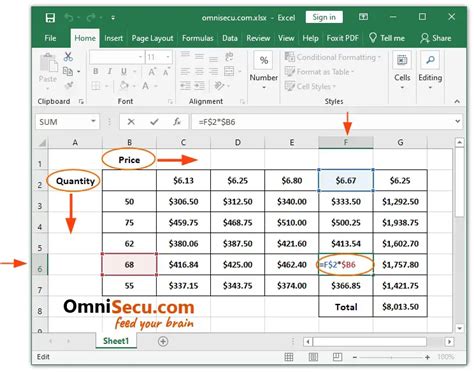Select the Sheet1 tab
474x372 pixels.
(x=116, y=341)
